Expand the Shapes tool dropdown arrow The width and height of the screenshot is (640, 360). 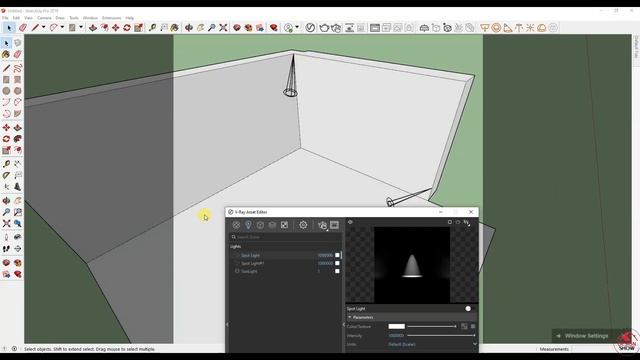(81, 27)
